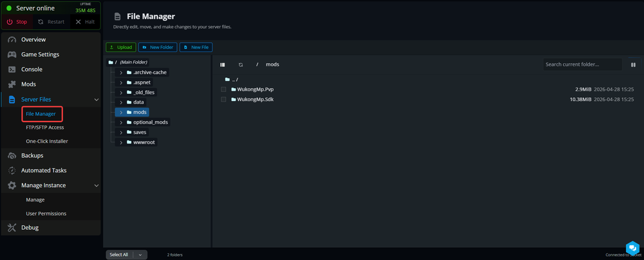Screen dimensions: 644x260
Task: Go up to the parent directory
Action: pyautogui.click(x=235, y=79)
